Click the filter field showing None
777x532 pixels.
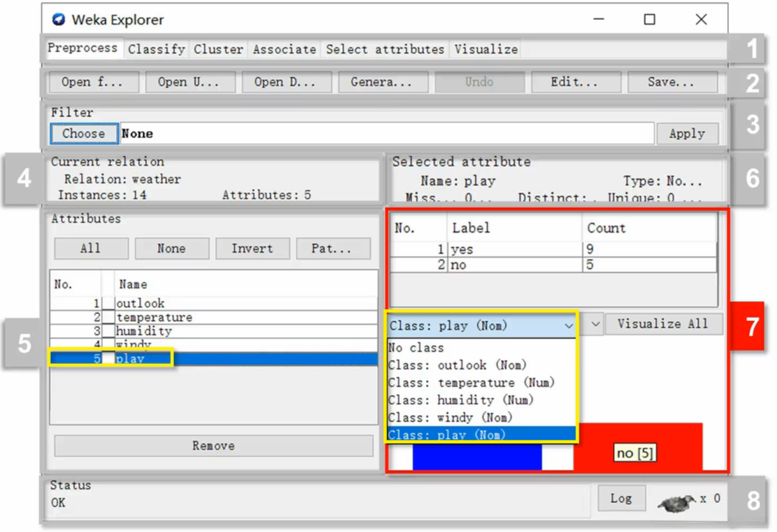tap(387, 133)
